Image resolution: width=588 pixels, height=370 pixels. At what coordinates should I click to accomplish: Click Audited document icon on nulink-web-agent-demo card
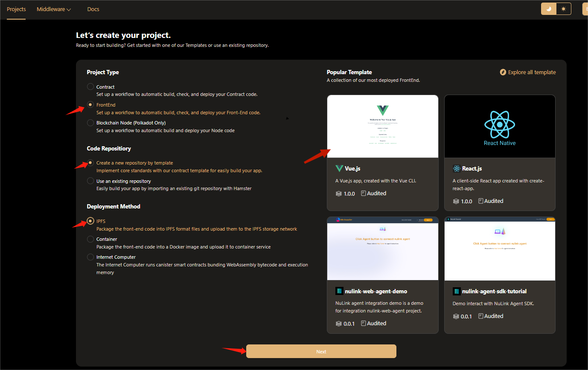(x=364, y=323)
